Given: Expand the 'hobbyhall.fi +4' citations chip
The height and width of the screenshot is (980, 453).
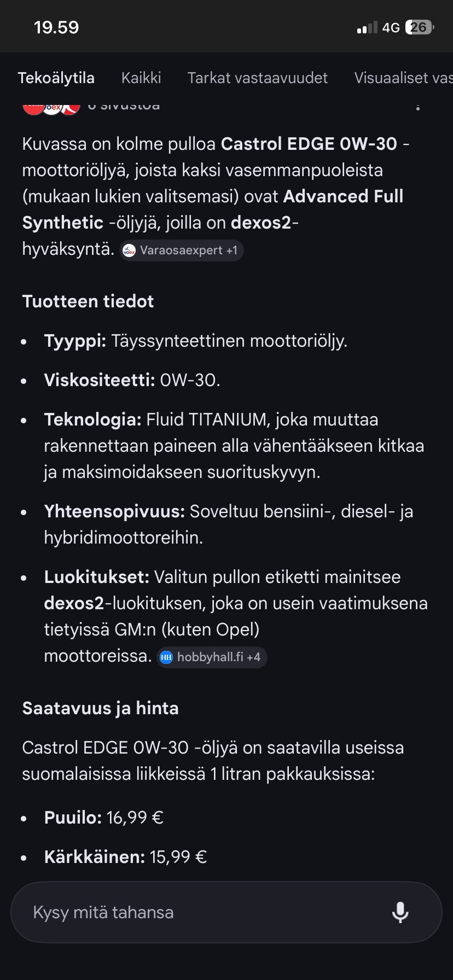Looking at the screenshot, I should pyautogui.click(x=212, y=657).
